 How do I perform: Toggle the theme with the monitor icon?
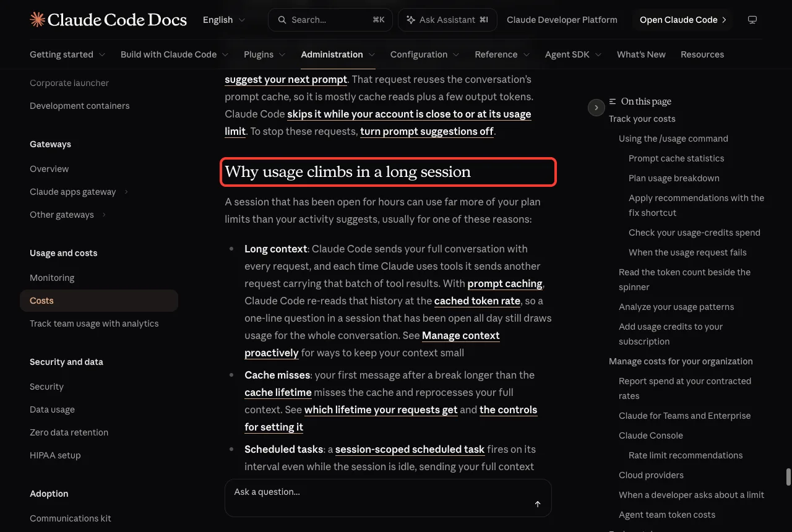pos(752,20)
